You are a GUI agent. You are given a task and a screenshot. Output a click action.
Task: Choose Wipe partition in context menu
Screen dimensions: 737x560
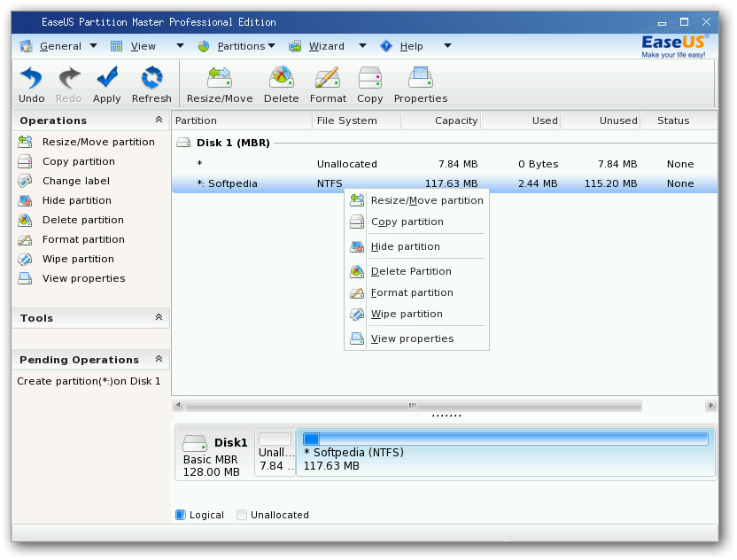(417, 314)
